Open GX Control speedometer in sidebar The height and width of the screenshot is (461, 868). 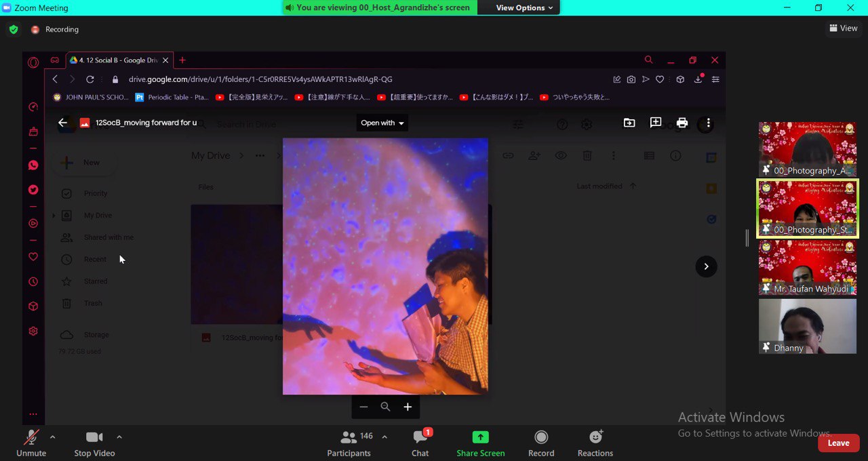pyautogui.click(x=33, y=107)
